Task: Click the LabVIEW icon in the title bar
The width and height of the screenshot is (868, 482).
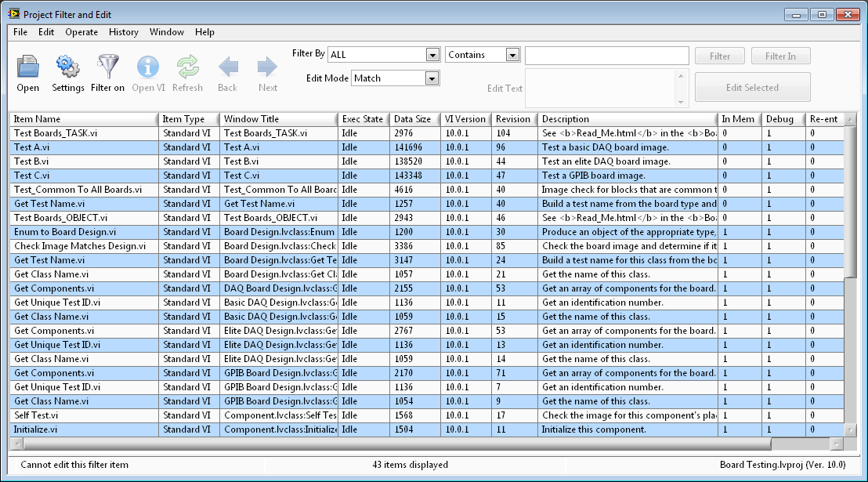Action: [x=13, y=14]
